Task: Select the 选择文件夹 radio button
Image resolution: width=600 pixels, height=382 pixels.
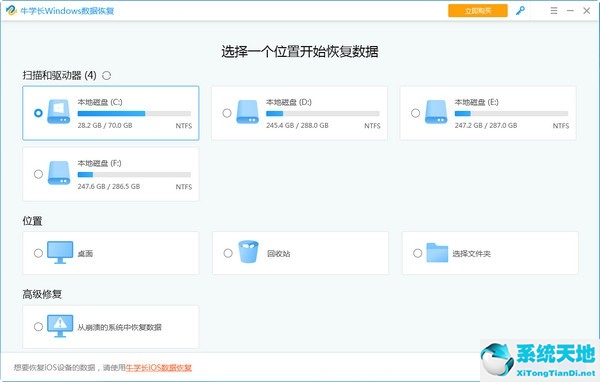Action: tap(418, 253)
